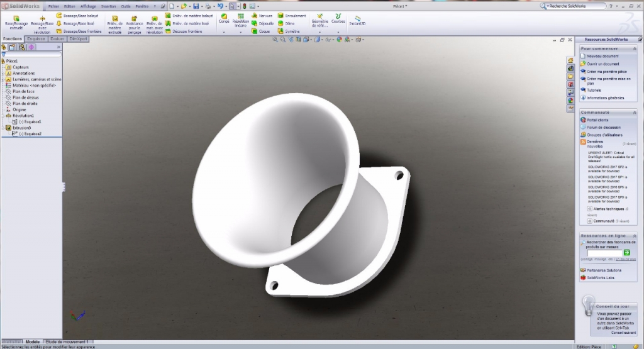Viewport: 644px width, 349px height.
Task: Select the Enroulement wrap tool
Action: click(x=292, y=16)
